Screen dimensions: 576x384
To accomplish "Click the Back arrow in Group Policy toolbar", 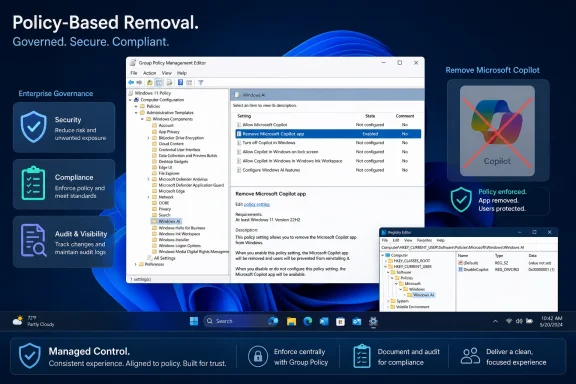I will (x=131, y=82).
